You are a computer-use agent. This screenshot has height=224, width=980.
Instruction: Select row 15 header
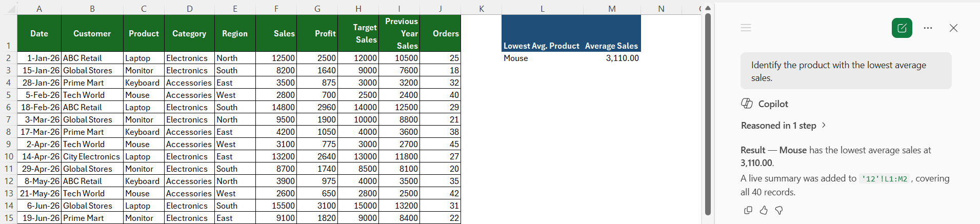[8, 218]
